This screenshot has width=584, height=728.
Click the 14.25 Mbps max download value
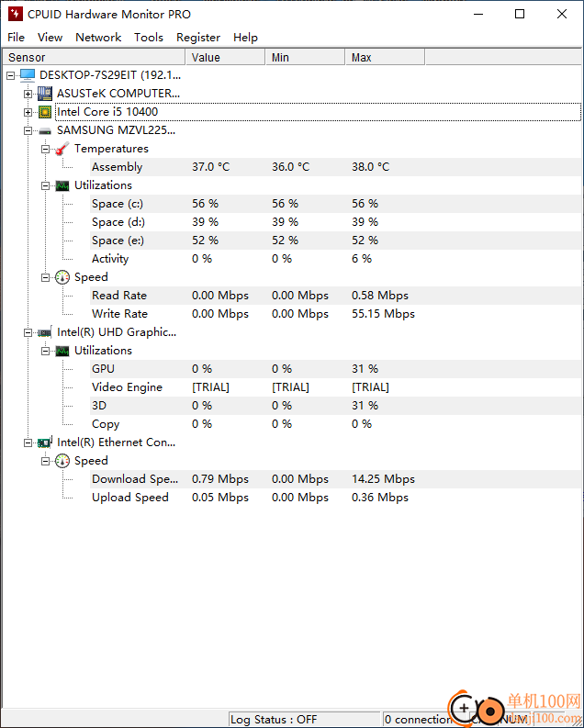coord(383,479)
